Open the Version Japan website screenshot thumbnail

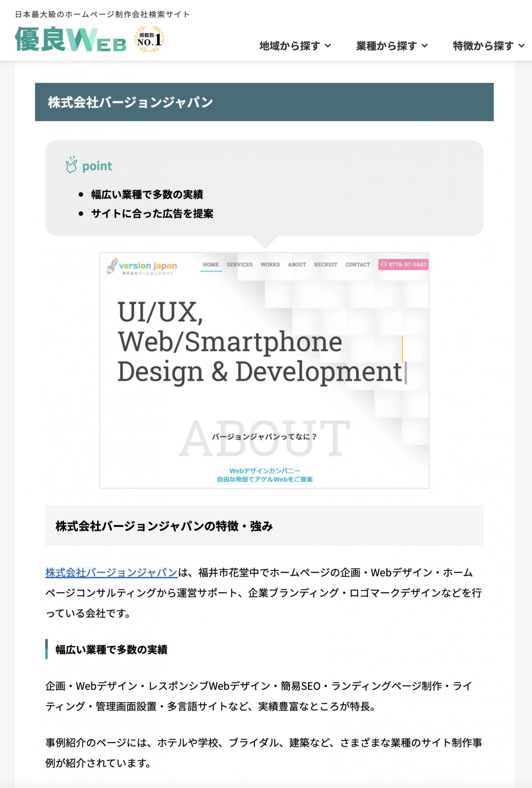point(264,370)
